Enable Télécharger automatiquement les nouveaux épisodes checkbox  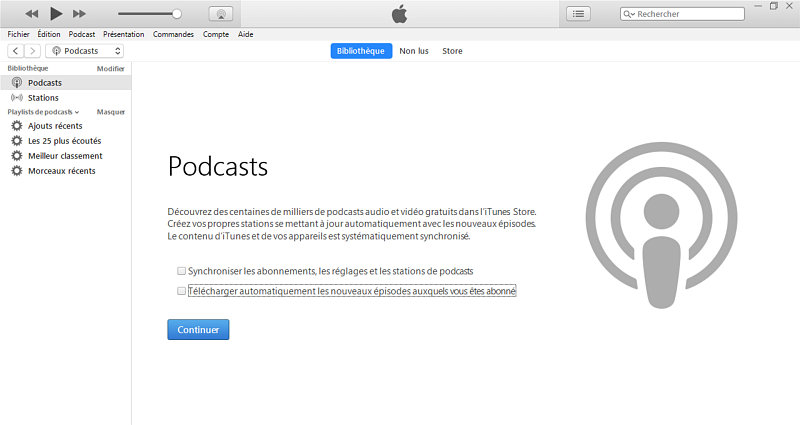(181, 291)
